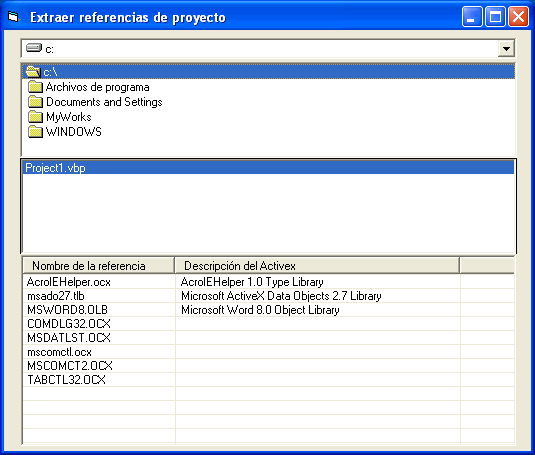The image size is (535, 455).
Task: Click the Nombre de la referencia column header
Action: [x=99, y=265]
